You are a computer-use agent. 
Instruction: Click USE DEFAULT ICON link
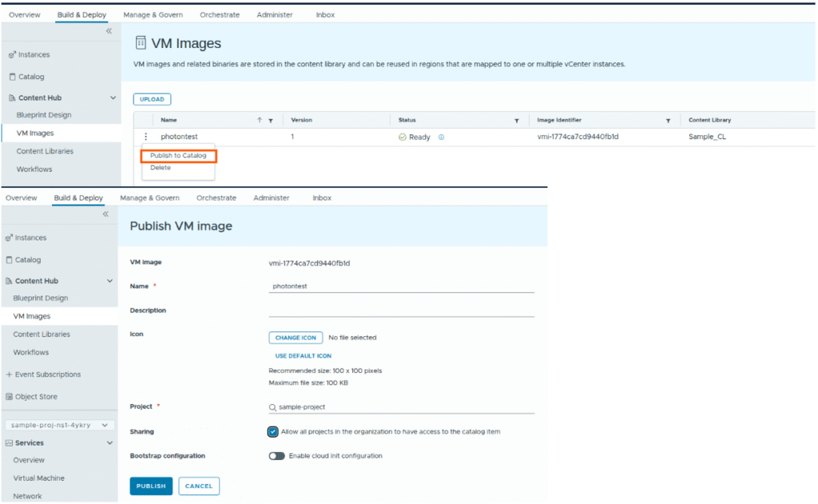point(303,356)
